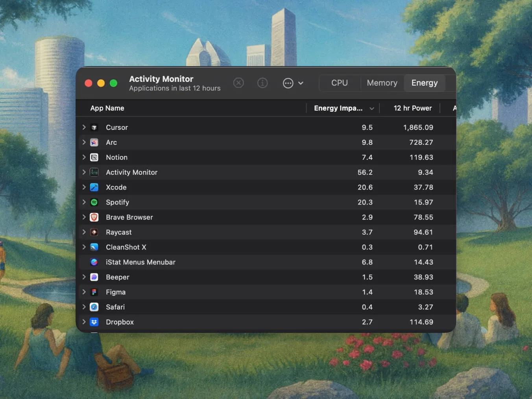Select the Spotify row name
The image size is (532, 399).
pyautogui.click(x=117, y=202)
